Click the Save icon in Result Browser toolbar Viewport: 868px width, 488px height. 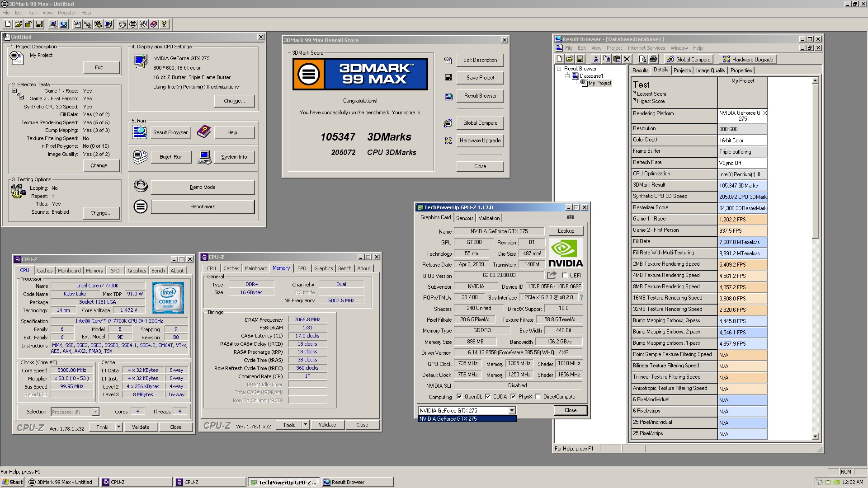click(580, 59)
